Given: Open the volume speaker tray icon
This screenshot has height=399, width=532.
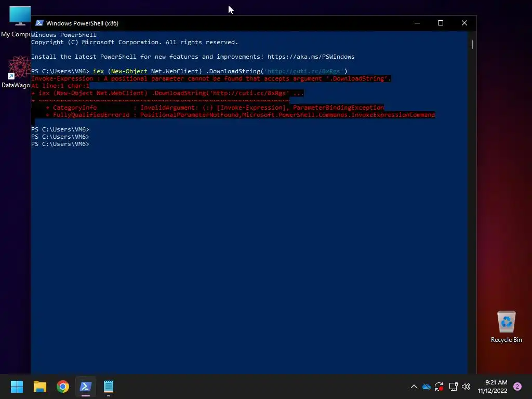Looking at the screenshot, I should pyautogui.click(x=466, y=387).
